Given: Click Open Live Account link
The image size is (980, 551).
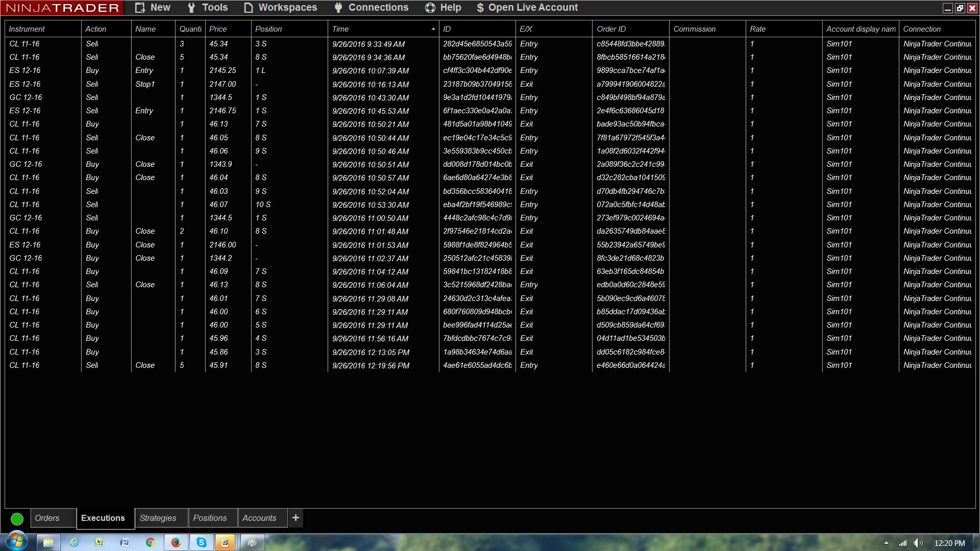Looking at the screenshot, I should click(x=527, y=8).
